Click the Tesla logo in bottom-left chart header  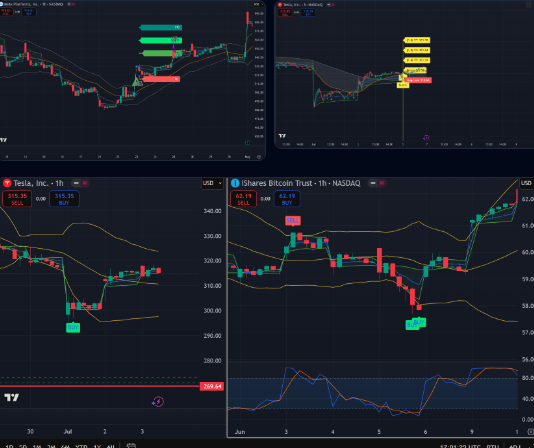[x=7, y=183]
